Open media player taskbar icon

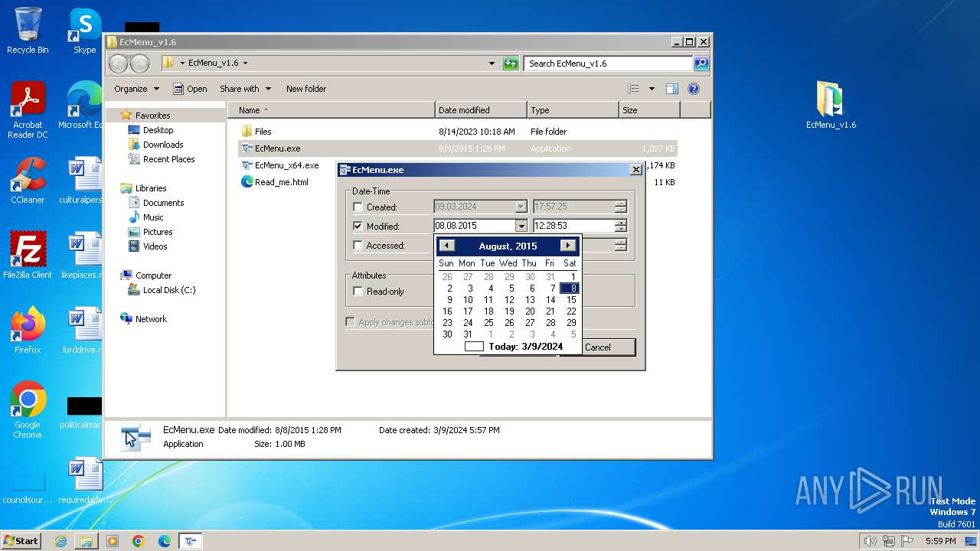[x=113, y=541]
